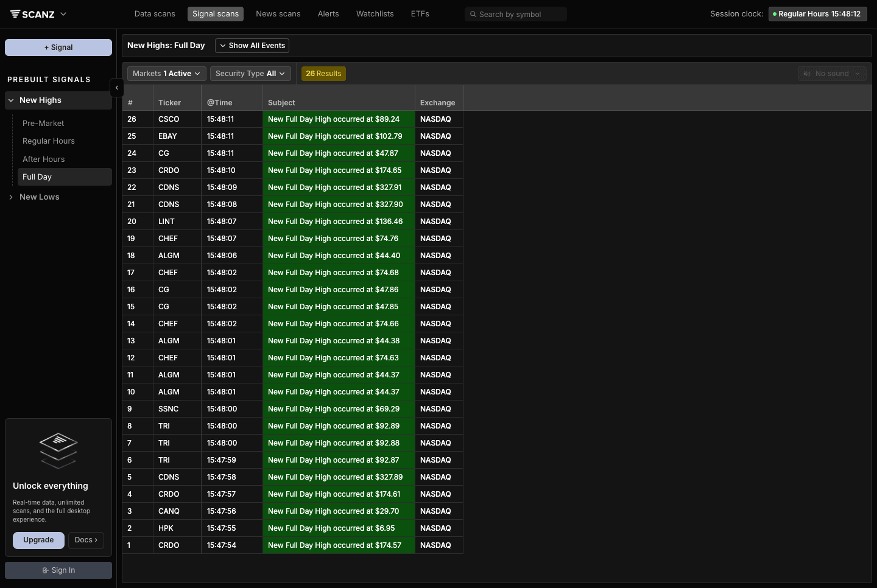Image resolution: width=877 pixels, height=588 pixels.
Task: Collapse the sidebar with the arrow icon
Action: tap(117, 88)
